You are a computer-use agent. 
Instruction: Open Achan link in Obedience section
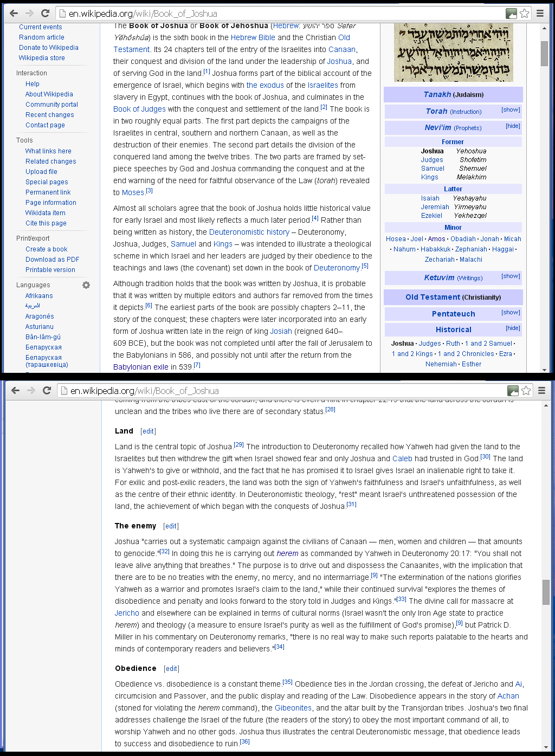coord(508,696)
